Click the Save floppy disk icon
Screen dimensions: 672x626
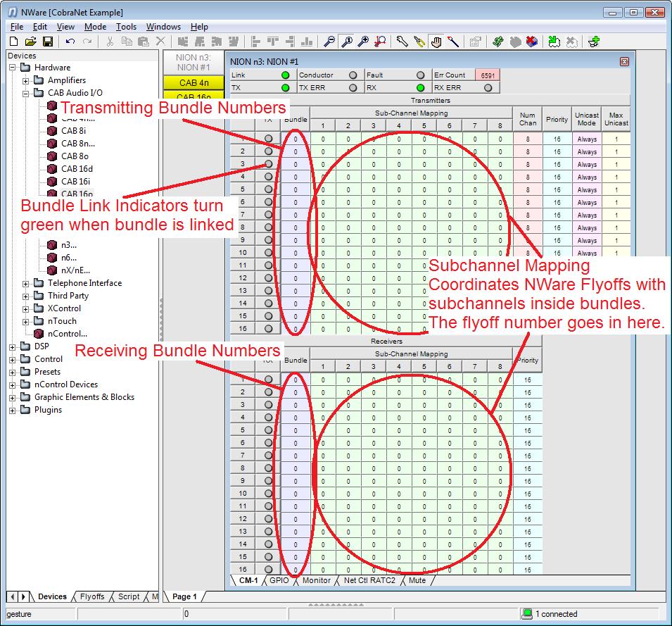[x=48, y=42]
